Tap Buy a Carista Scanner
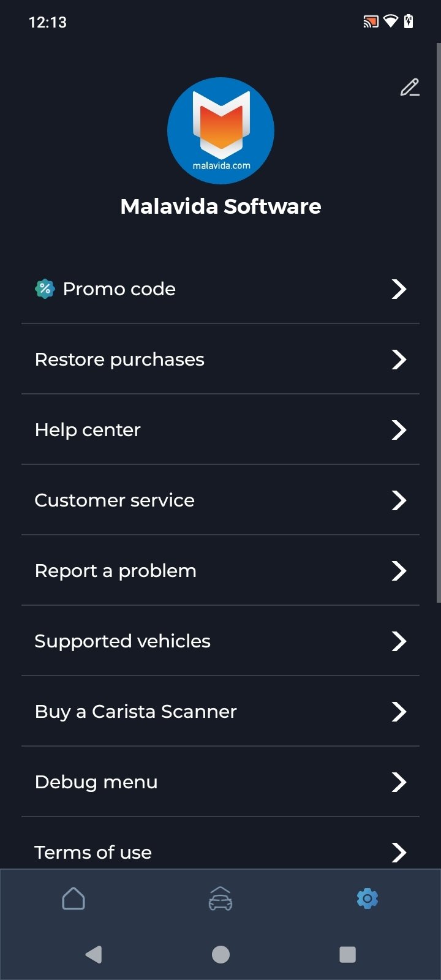The height and width of the screenshot is (980, 441). (136, 712)
